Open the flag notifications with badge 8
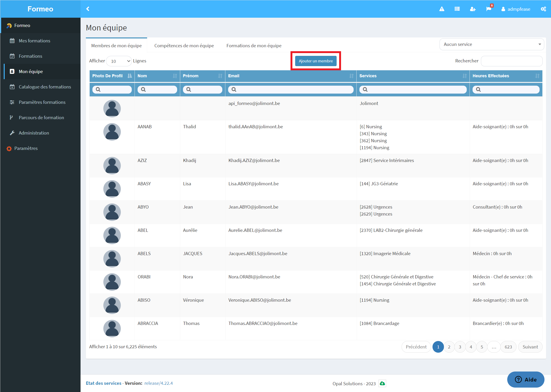551x392 pixels. 489,9
